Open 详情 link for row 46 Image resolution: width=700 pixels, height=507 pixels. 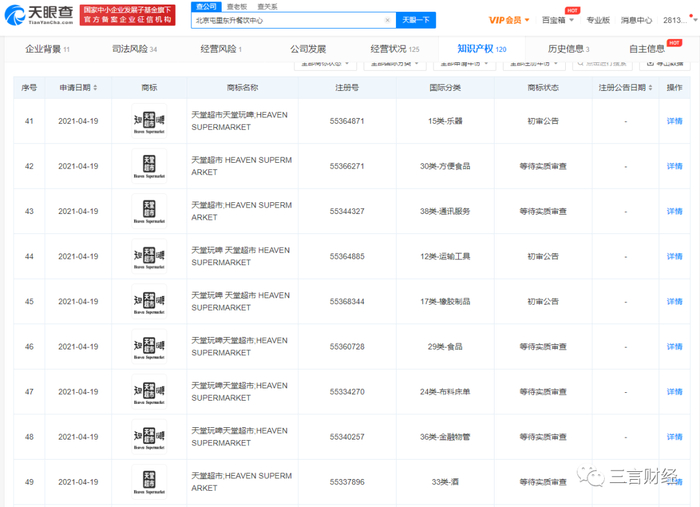point(675,347)
